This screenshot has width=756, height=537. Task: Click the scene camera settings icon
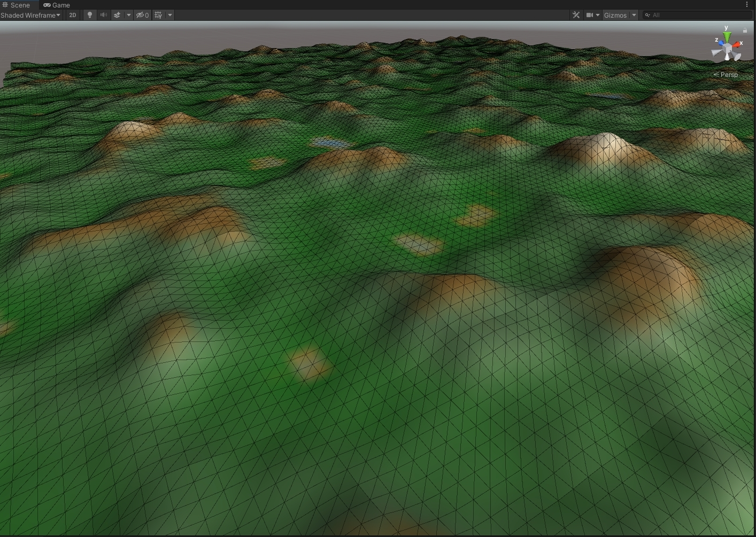[589, 15]
